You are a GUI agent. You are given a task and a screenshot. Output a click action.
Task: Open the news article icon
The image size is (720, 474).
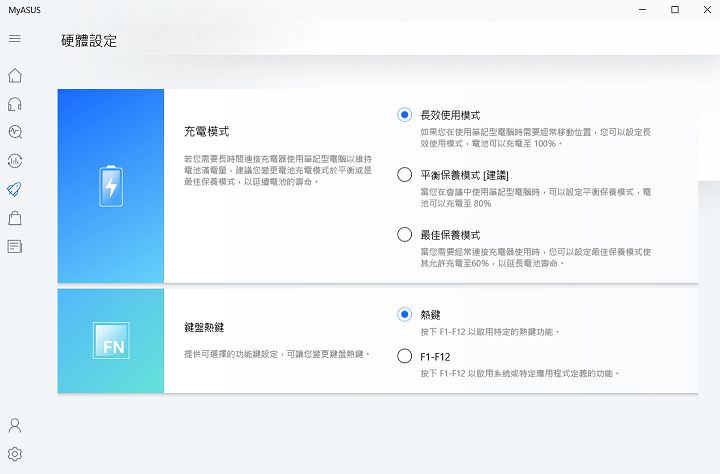(15, 247)
